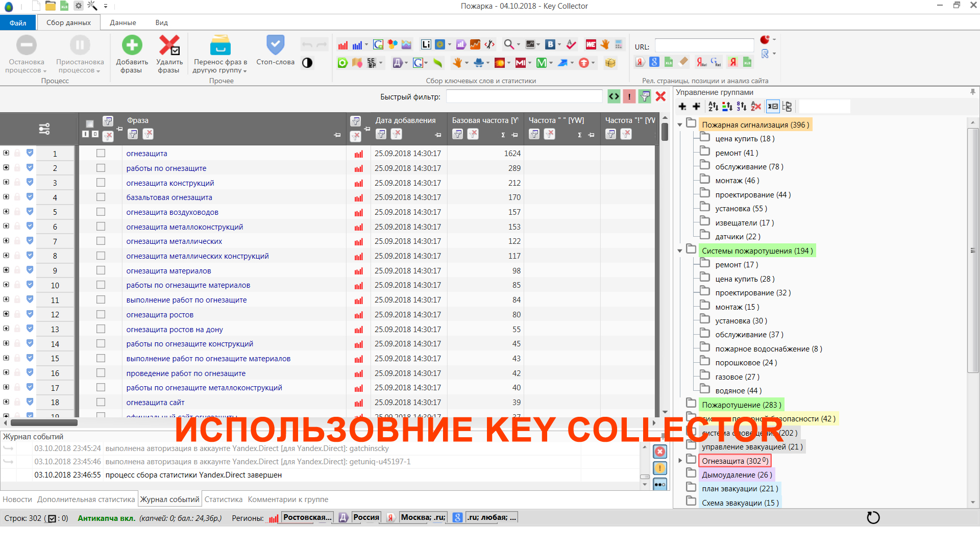Toggle the select-all checkbox in phrase column
The width and height of the screenshot is (980, 551).
click(89, 124)
